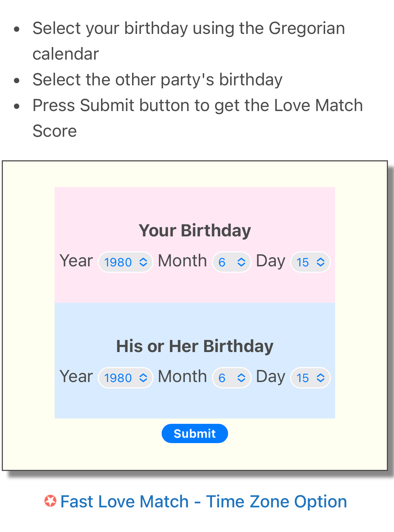Click the His or Her Birthday heading
Image resolution: width=394 pixels, height=532 pixels.
tap(195, 346)
